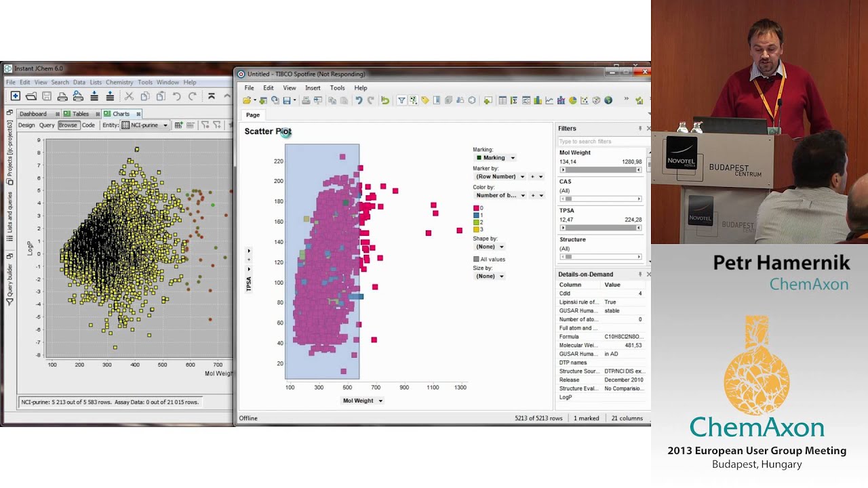Insert a table visualization in Spotfire toolbar
The image size is (868, 488).
coord(502,100)
